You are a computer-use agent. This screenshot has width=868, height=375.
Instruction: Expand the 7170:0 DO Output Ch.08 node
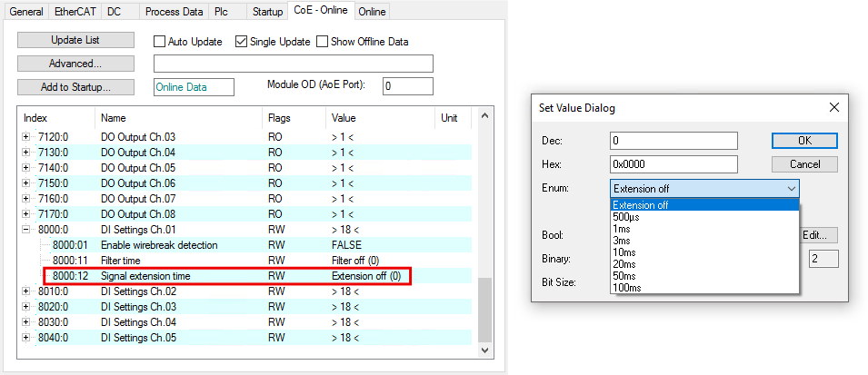pyautogui.click(x=26, y=214)
